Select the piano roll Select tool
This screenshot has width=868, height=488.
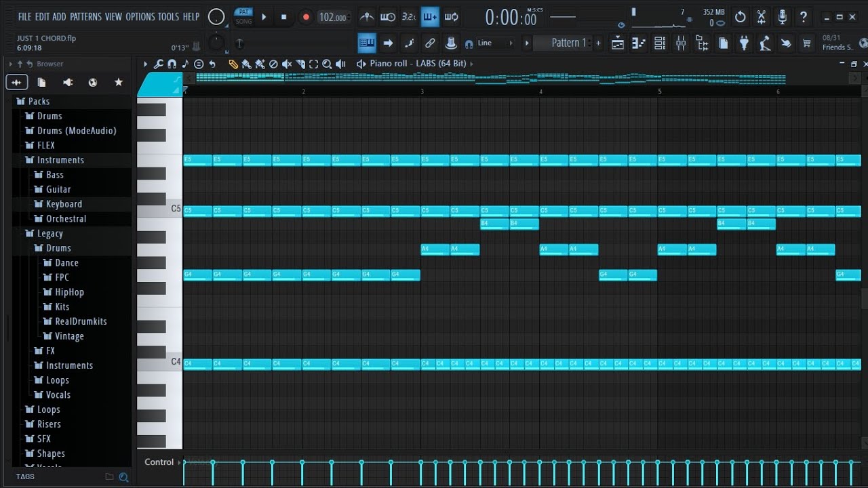click(x=313, y=64)
